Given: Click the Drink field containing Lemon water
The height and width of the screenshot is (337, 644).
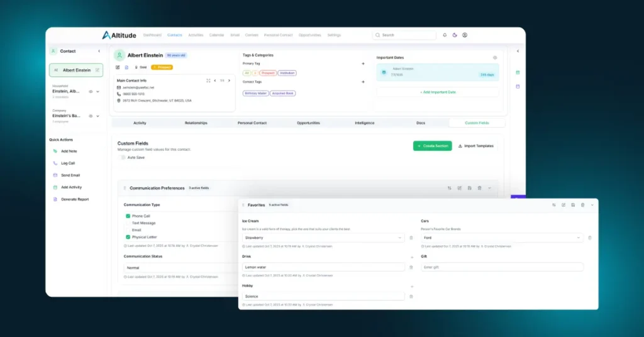Looking at the screenshot, I should click(323, 267).
